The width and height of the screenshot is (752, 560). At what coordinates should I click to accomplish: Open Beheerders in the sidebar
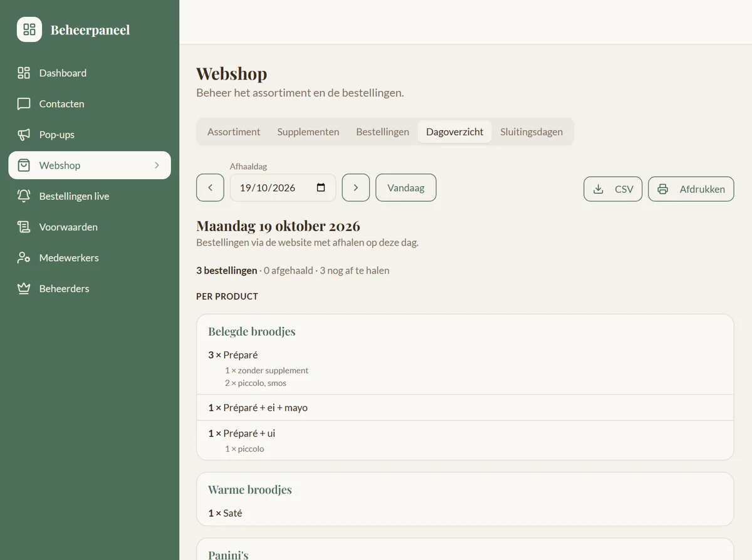90,288
